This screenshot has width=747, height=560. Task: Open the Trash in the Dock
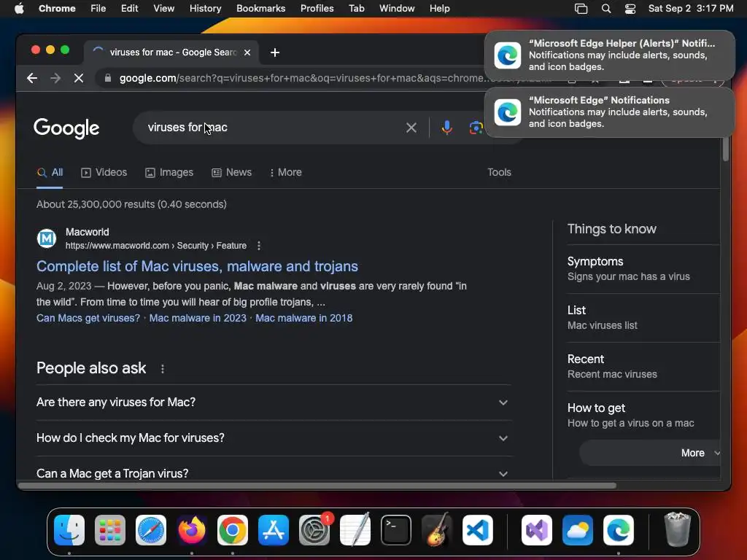tap(677, 529)
